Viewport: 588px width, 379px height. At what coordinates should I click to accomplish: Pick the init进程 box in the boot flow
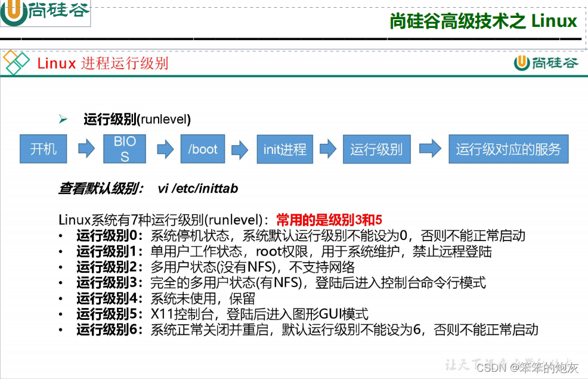[285, 149]
